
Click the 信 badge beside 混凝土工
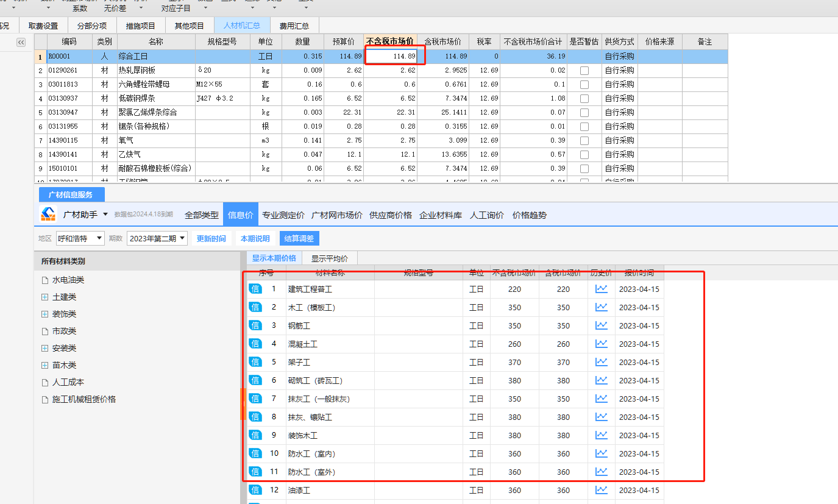[255, 344]
